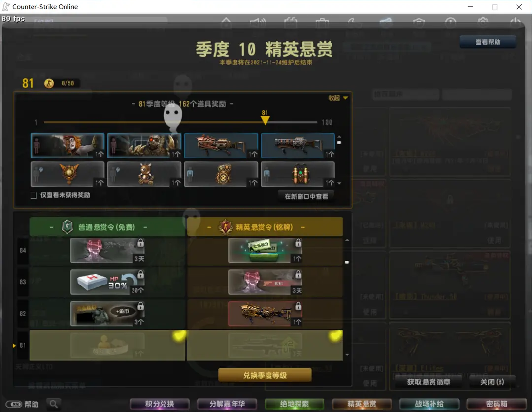
Task: Click lock icon on HP 30% reward
Action: [140, 274]
